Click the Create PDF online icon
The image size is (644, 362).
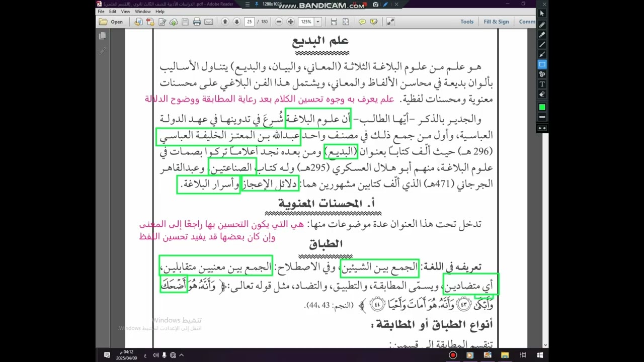138,22
